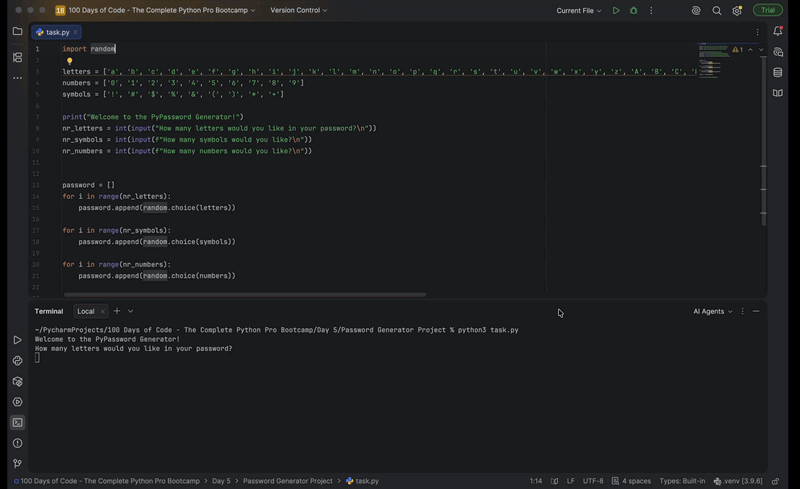Close the task.py editor tab
The width and height of the screenshot is (800, 489).
point(76,32)
